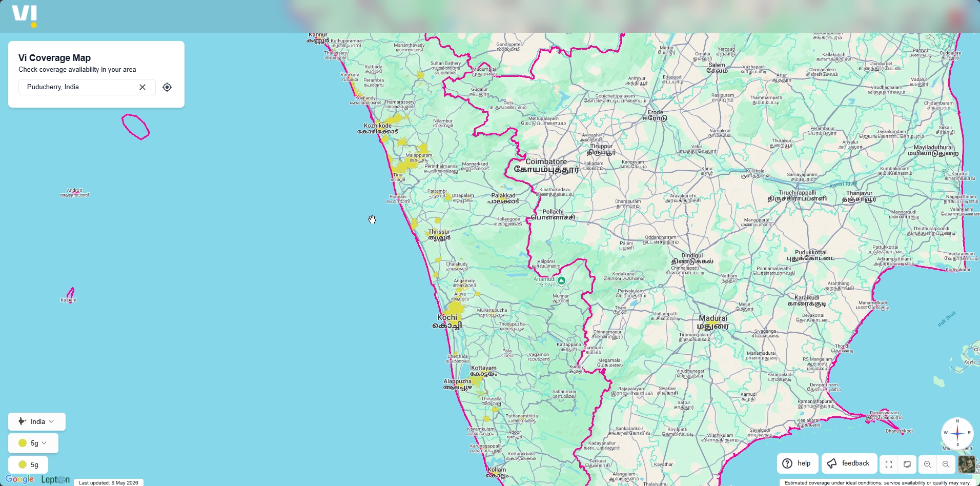
Task: Click the 5g legend chip without a chevron
Action: pos(28,464)
